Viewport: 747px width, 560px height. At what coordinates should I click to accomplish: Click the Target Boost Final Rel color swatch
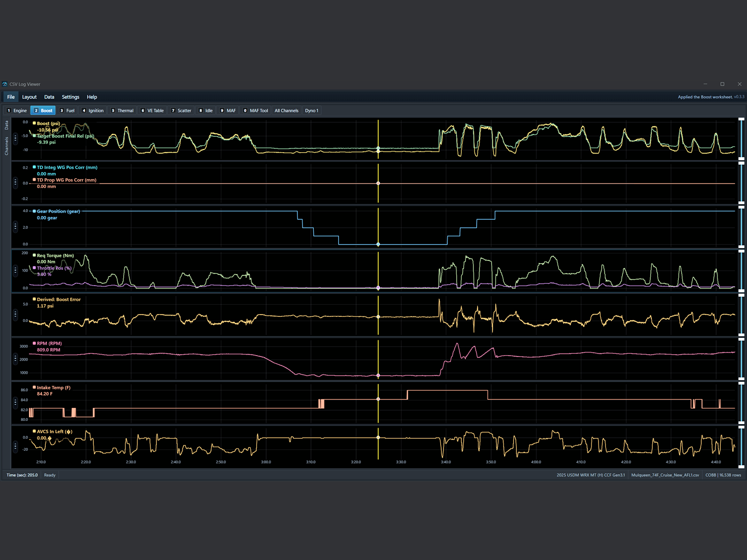(x=34, y=136)
